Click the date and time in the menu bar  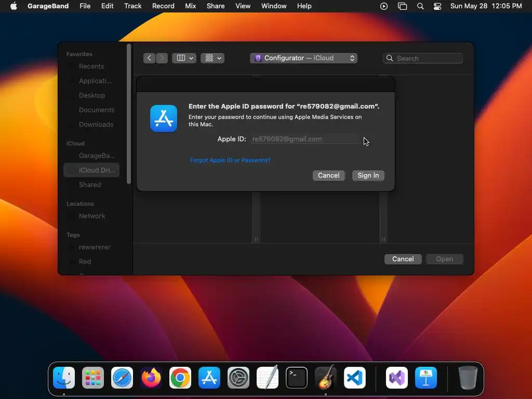click(486, 6)
